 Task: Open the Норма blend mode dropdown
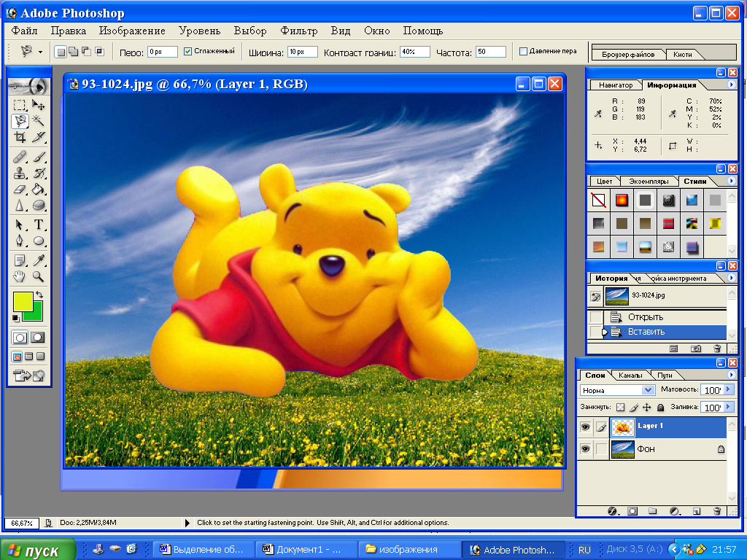click(647, 390)
